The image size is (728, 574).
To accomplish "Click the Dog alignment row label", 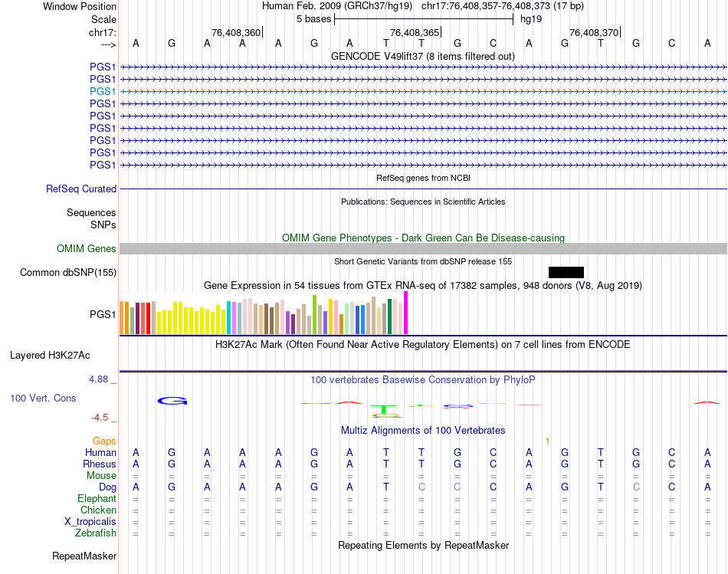I will 107,487.
